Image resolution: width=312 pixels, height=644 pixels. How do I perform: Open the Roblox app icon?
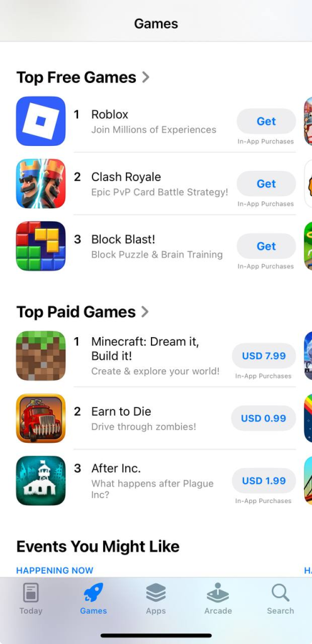pos(41,121)
